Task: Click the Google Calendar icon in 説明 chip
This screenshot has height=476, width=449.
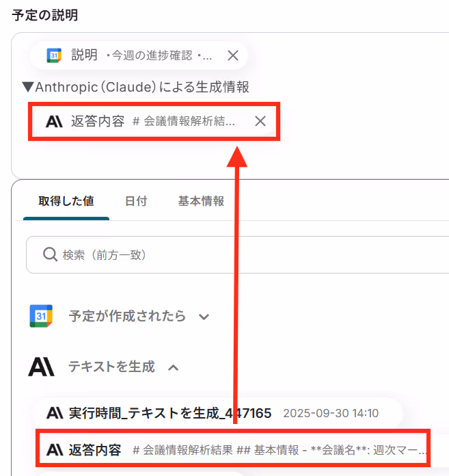Action: [x=54, y=55]
